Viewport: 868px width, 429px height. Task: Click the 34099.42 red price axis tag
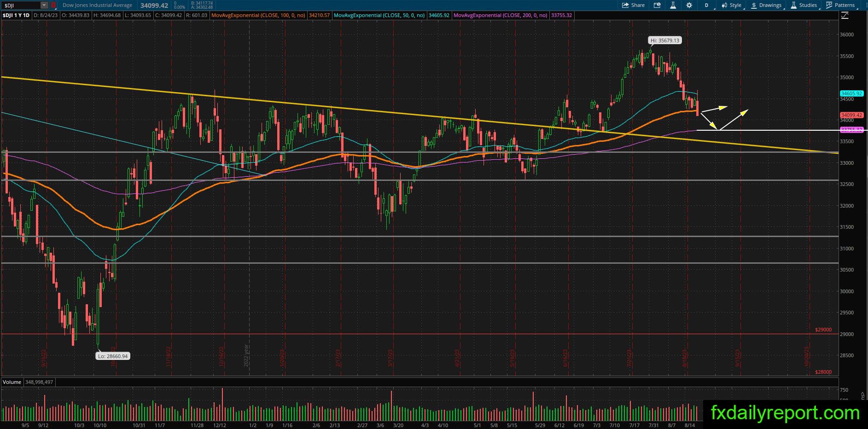(x=851, y=115)
